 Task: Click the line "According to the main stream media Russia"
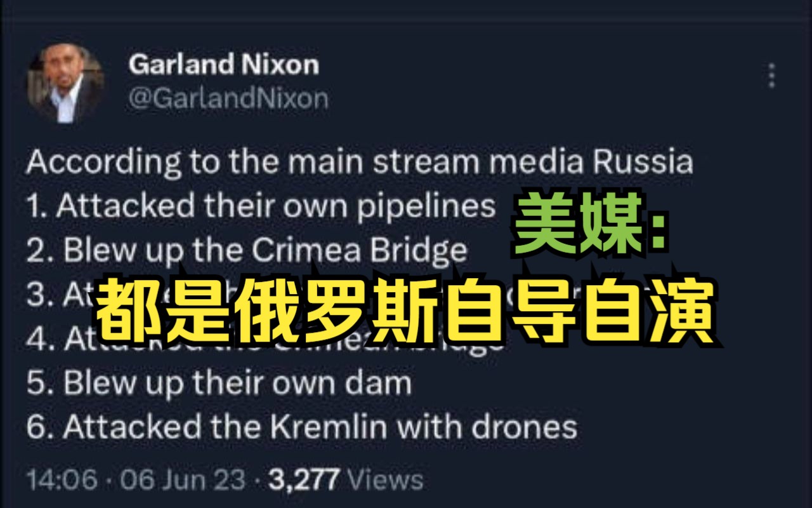[360, 163]
